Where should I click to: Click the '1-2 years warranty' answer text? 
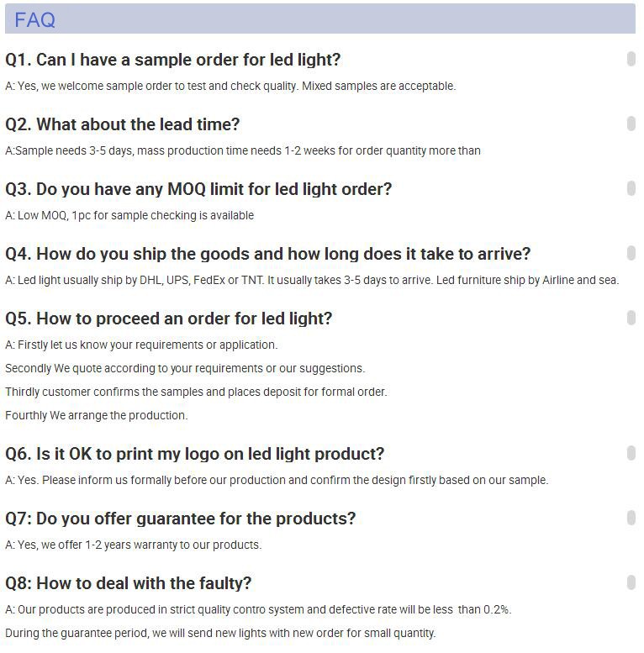133,545
